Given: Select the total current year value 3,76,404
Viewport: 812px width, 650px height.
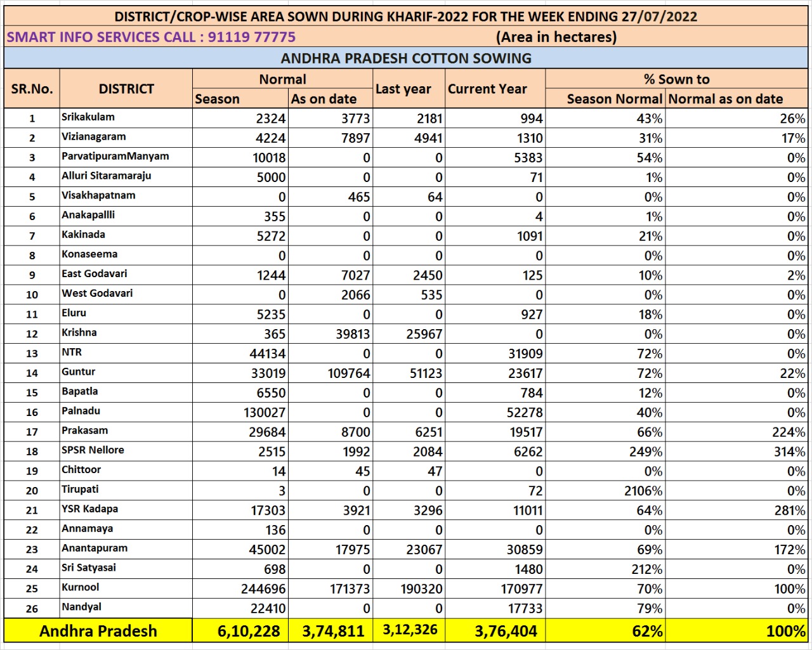Looking at the screenshot, I should pos(506,631).
